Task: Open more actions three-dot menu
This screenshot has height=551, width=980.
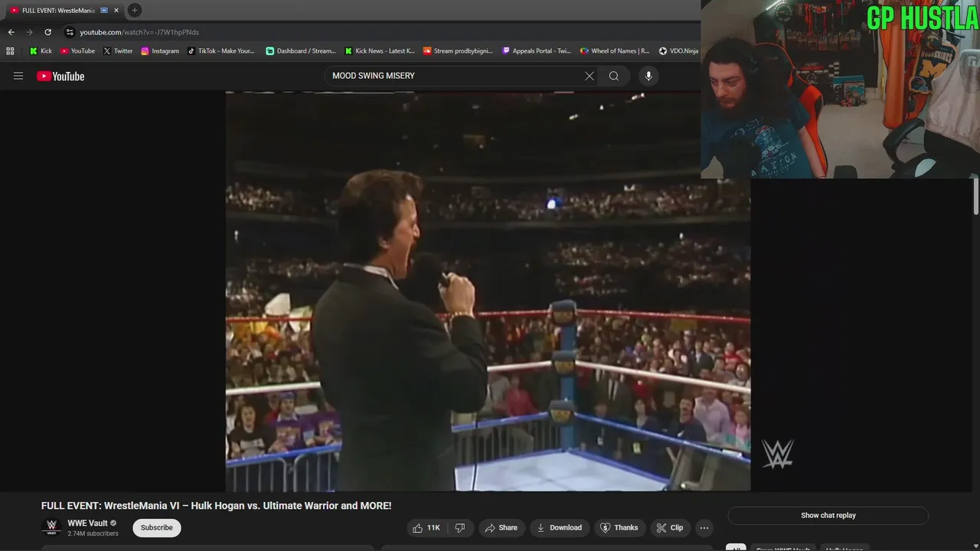Action: [x=704, y=528]
